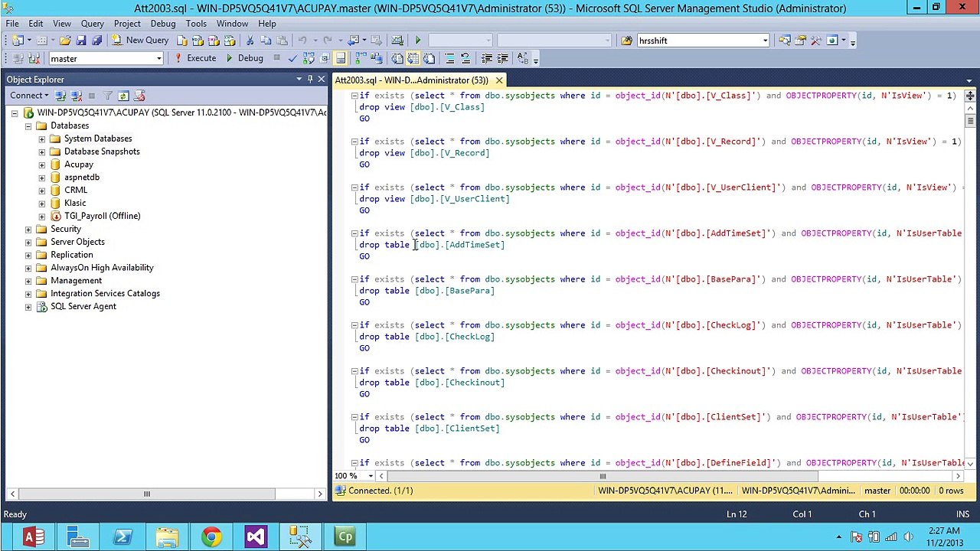Open the Object Explorer window position dropdown
980x551 pixels.
[299, 79]
